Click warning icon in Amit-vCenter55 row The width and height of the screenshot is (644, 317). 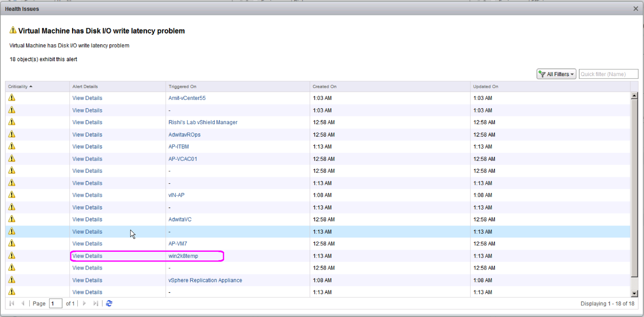click(12, 97)
